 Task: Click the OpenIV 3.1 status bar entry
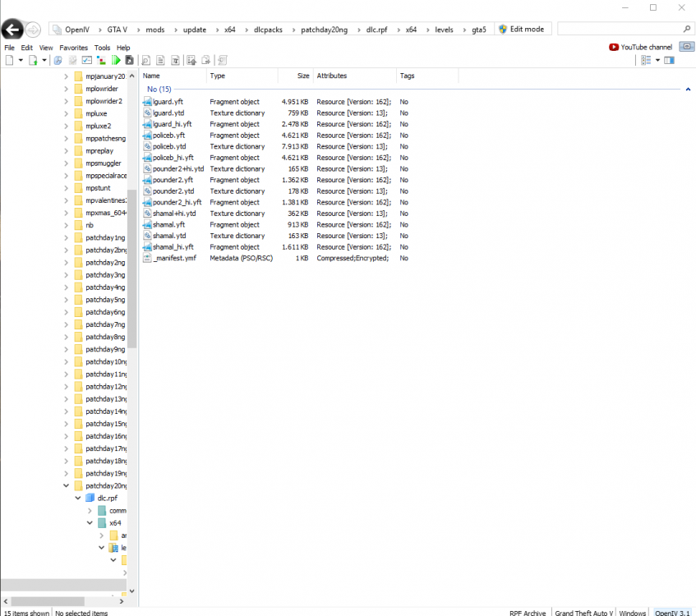point(672,613)
